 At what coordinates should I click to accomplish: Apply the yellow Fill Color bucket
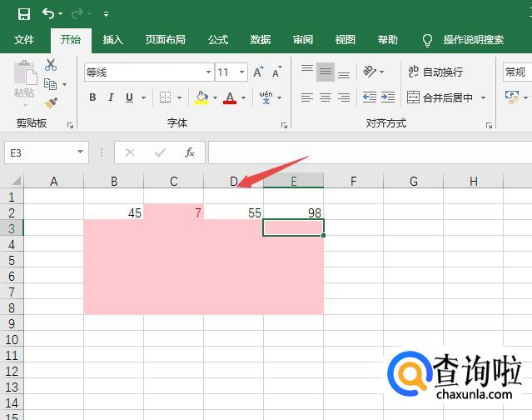[x=201, y=97]
